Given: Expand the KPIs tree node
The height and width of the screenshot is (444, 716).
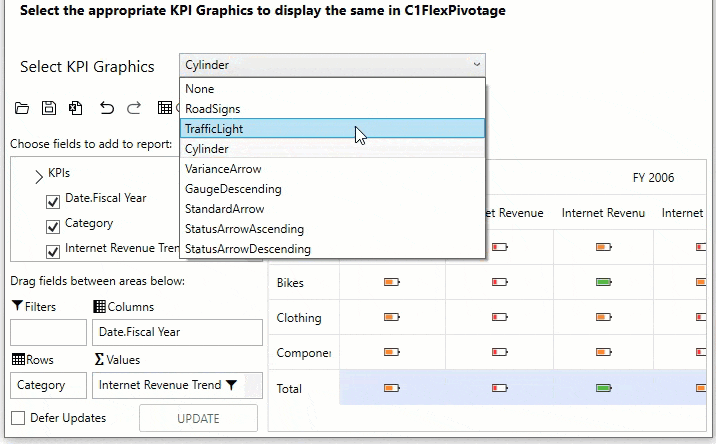Looking at the screenshot, I should (39, 176).
